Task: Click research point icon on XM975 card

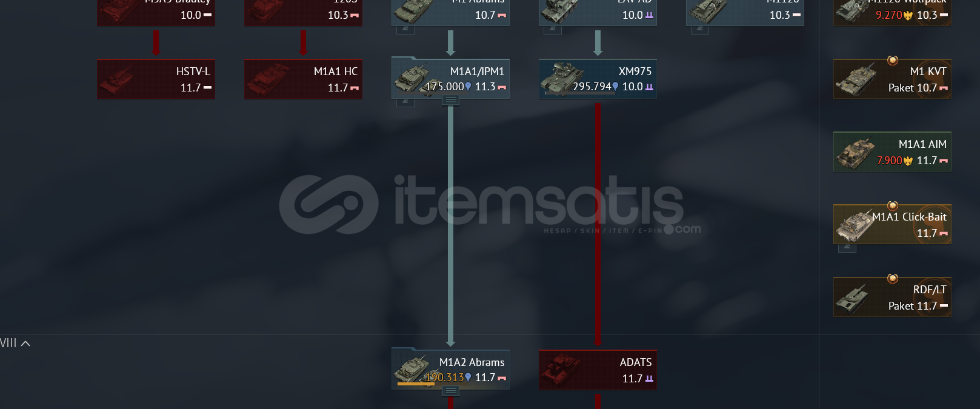Action: pyautogui.click(x=615, y=87)
